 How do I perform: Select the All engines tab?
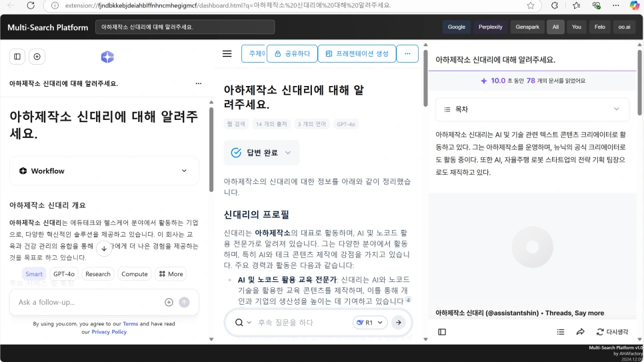(555, 27)
